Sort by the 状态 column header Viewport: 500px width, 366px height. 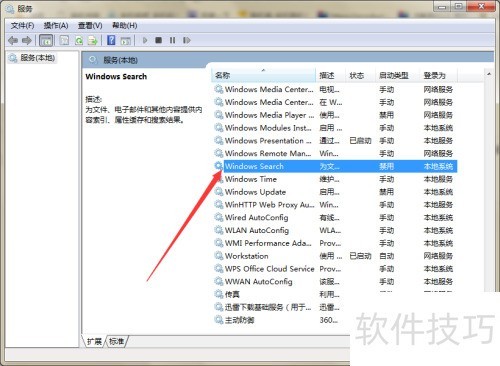pyautogui.click(x=360, y=75)
